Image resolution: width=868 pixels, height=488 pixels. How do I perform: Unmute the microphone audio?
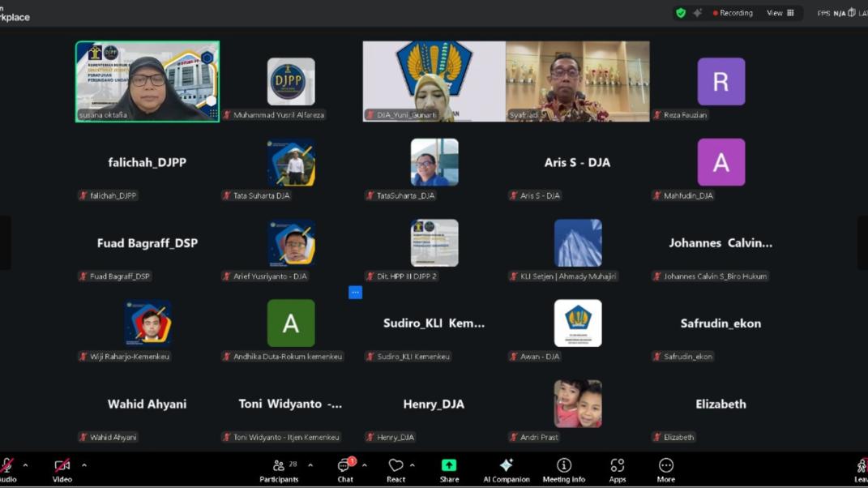tap(6, 469)
